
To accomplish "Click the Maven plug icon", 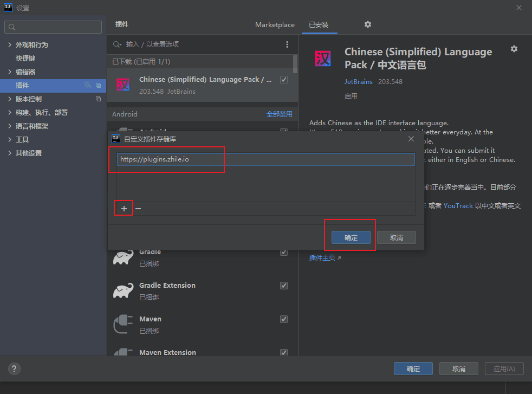I will tap(123, 324).
